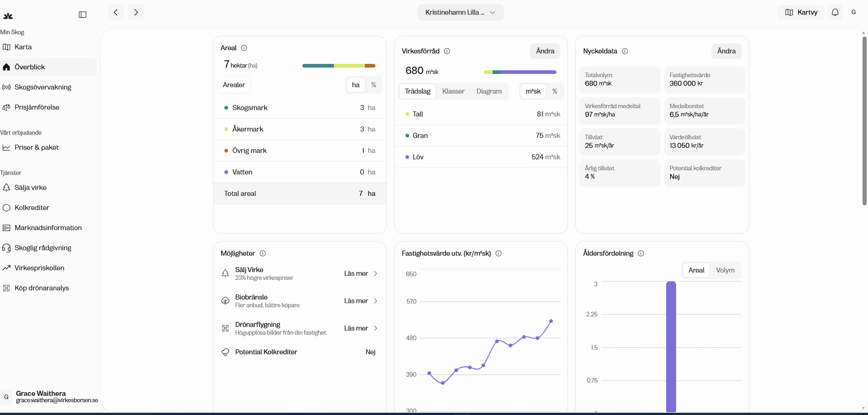Click Ändra on Virkesförråd card
The width and height of the screenshot is (868, 415).
pyautogui.click(x=545, y=51)
